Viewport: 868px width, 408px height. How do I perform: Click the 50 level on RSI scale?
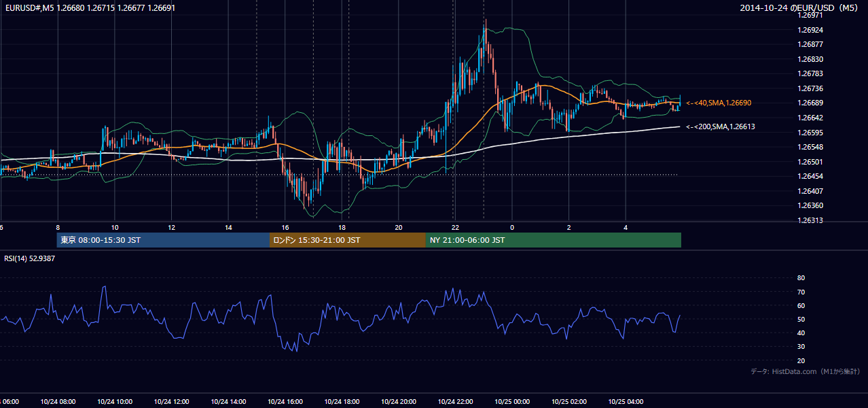[x=801, y=319]
